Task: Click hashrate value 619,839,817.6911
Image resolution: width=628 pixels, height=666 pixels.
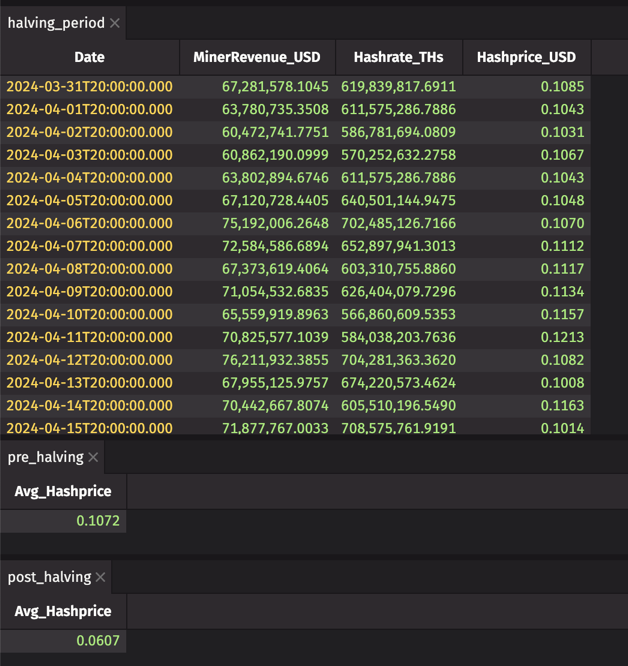Action: tap(398, 87)
